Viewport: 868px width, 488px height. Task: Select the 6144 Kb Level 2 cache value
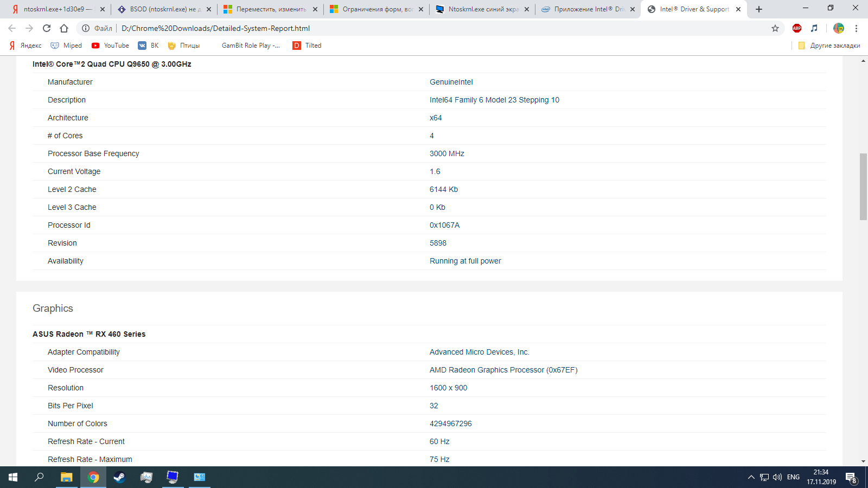pyautogui.click(x=444, y=189)
